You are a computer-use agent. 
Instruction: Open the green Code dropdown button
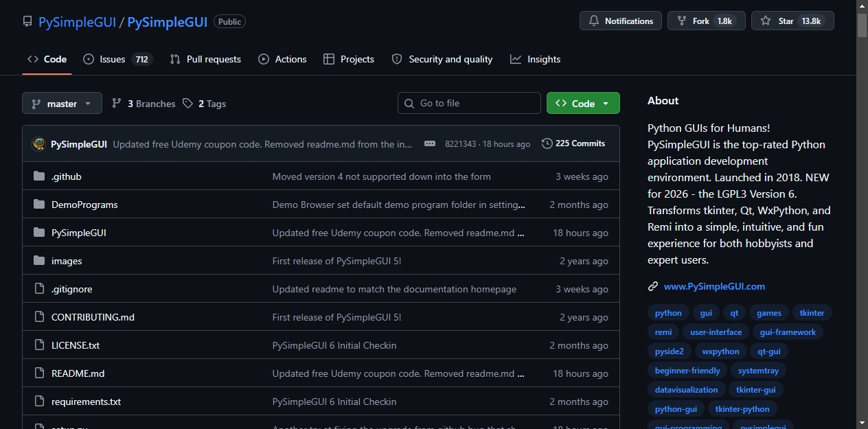point(583,103)
